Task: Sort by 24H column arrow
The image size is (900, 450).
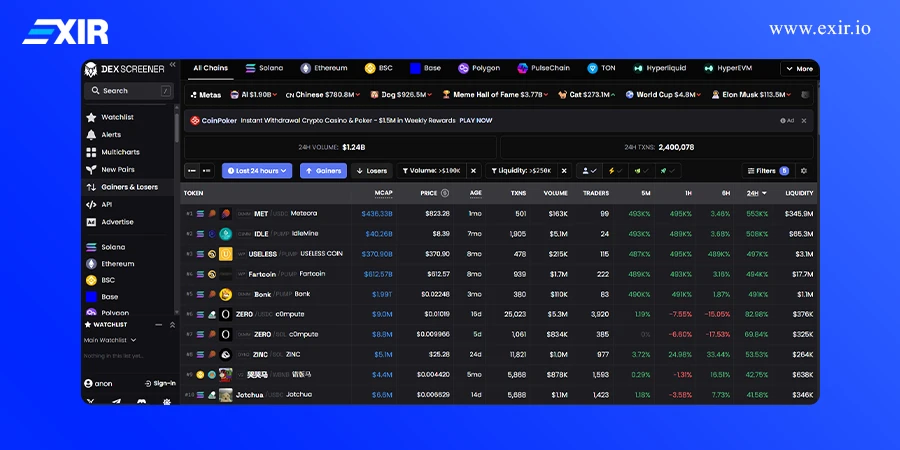Action: click(x=764, y=193)
